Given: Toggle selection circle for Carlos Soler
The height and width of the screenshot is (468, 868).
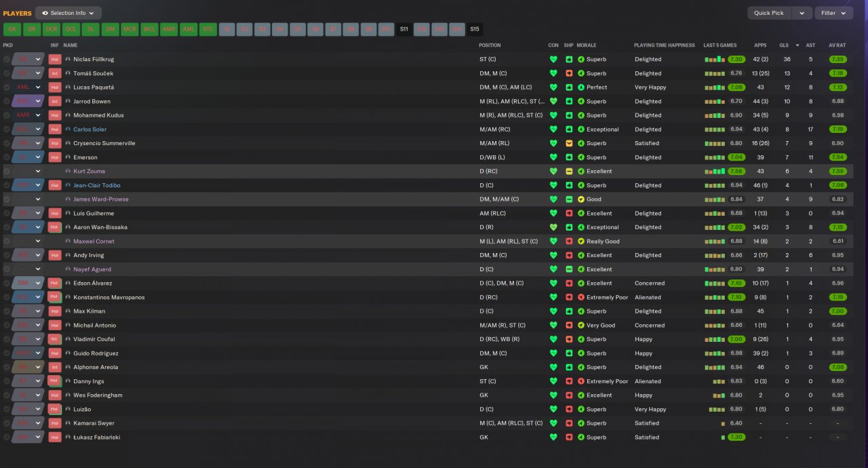Looking at the screenshot, I should [x=7, y=129].
